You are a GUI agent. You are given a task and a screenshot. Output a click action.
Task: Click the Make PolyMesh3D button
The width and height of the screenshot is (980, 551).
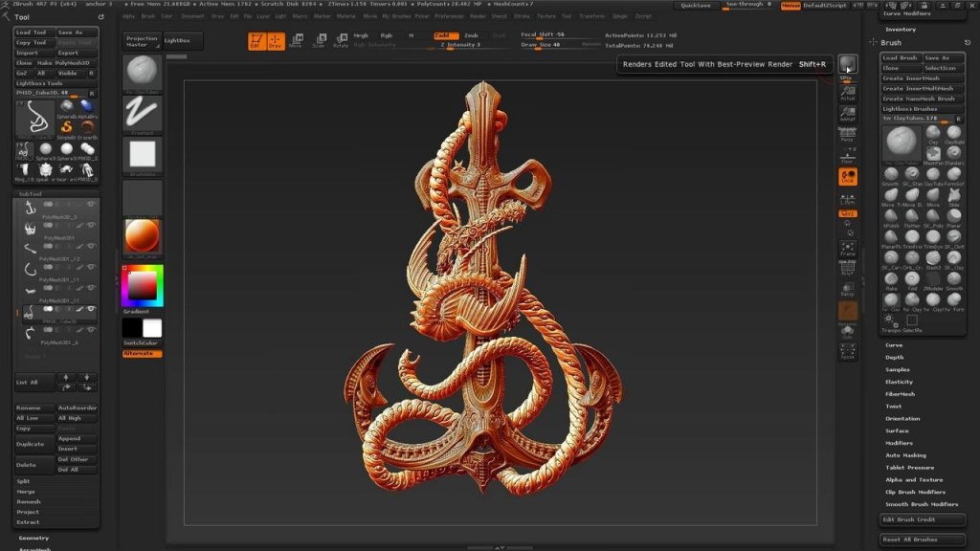point(66,63)
